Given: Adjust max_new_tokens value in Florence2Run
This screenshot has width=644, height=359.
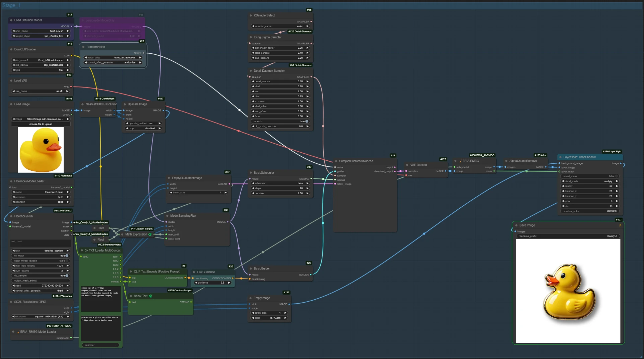Looking at the screenshot, I should 41,266.
